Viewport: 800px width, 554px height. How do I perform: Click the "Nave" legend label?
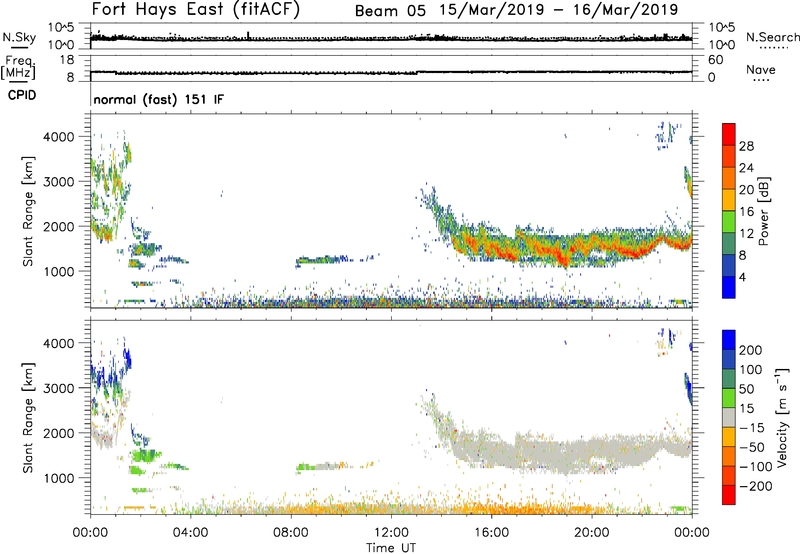[761, 69]
